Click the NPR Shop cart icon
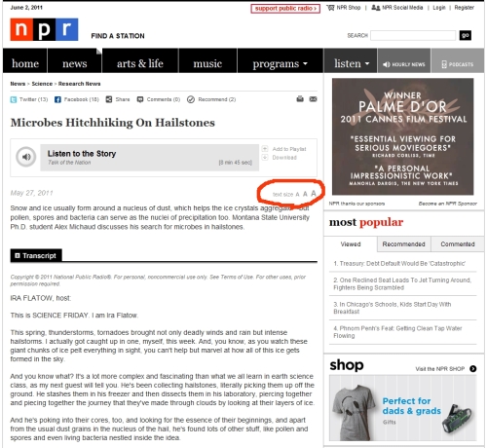The width and height of the screenshot is (487, 448). (330, 8)
